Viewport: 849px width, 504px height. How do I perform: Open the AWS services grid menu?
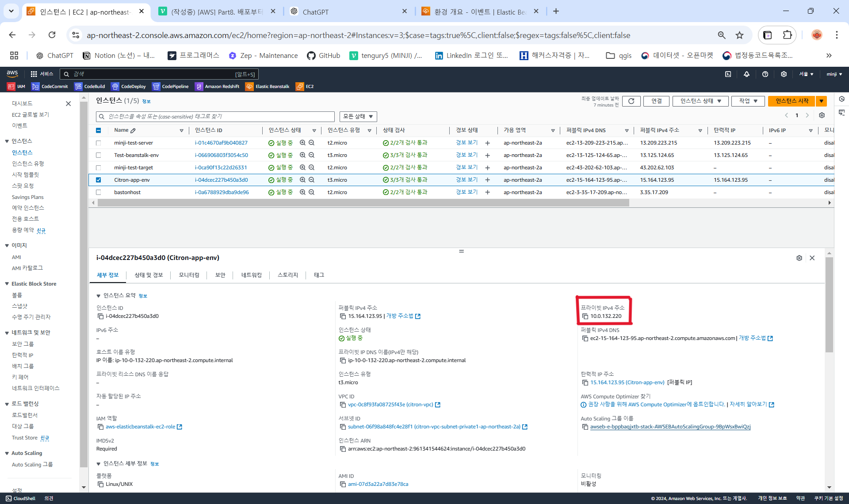(34, 74)
